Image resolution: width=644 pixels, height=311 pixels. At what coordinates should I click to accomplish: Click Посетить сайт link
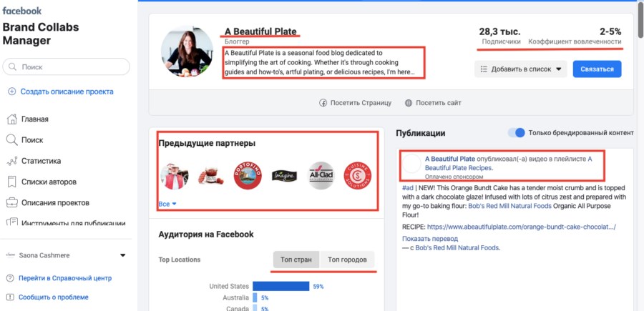(438, 102)
